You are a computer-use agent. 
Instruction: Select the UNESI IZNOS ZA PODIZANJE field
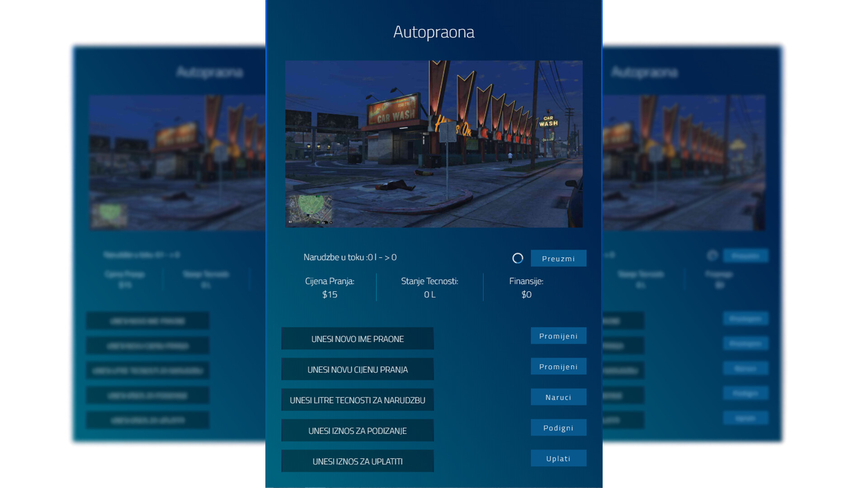357,431
